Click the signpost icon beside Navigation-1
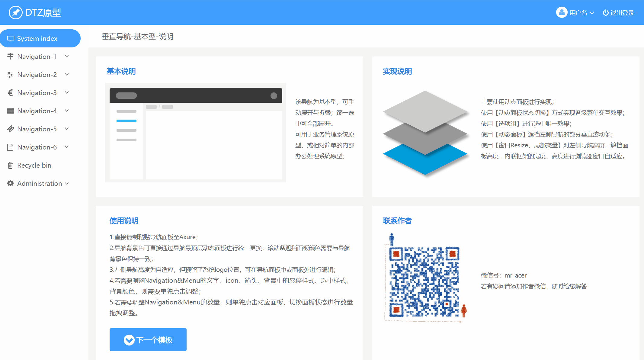Screen dimensions: 644x360 point(11,56)
